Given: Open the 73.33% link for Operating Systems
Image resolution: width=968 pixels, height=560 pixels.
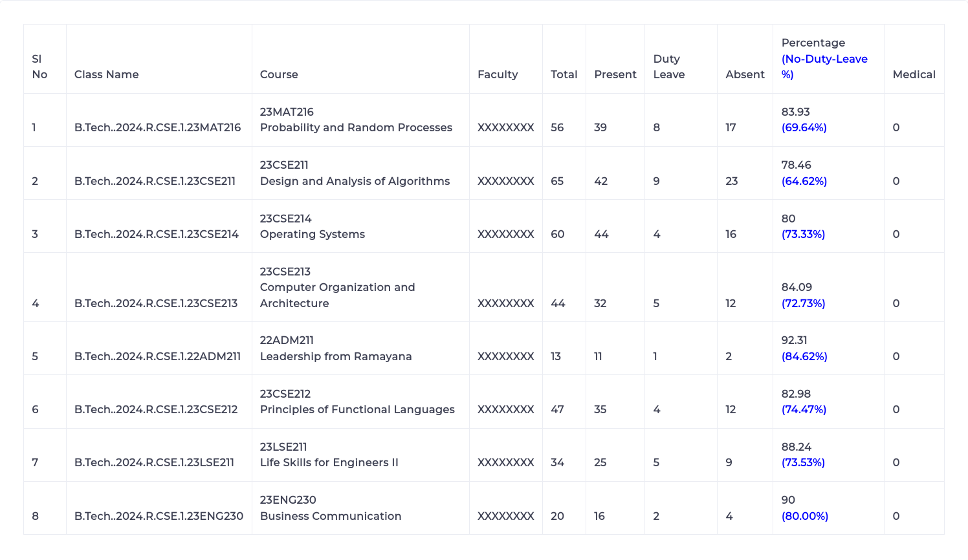Looking at the screenshot, I should [x=804, y=234].
